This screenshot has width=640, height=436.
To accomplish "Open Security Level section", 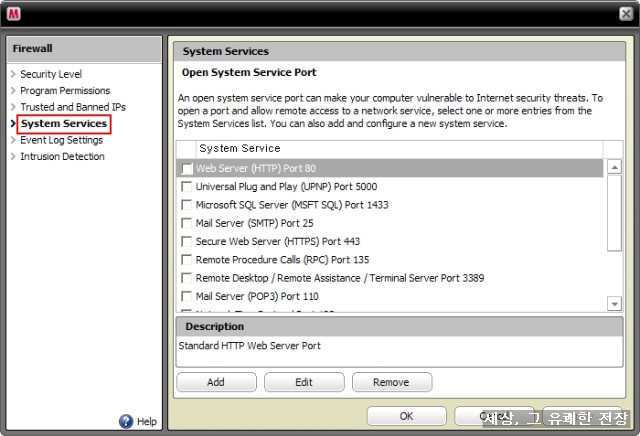I will click(x=51, y=74).
